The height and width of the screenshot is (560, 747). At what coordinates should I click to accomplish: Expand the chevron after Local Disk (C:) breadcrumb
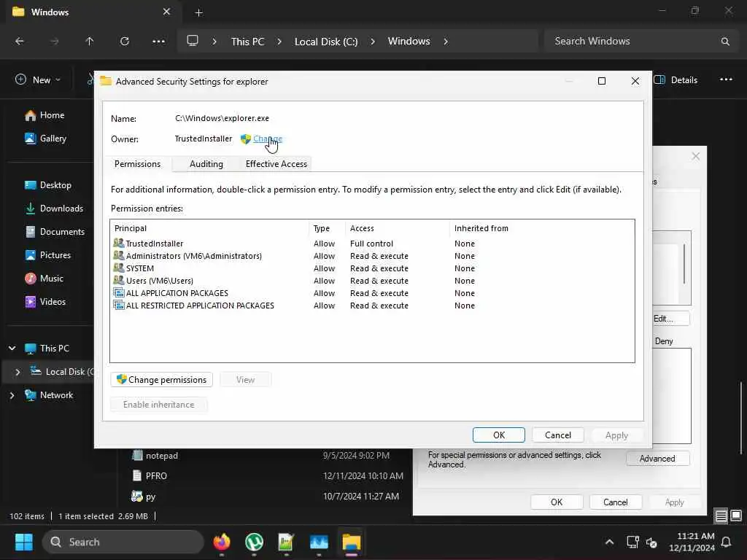tap(373, 42)
